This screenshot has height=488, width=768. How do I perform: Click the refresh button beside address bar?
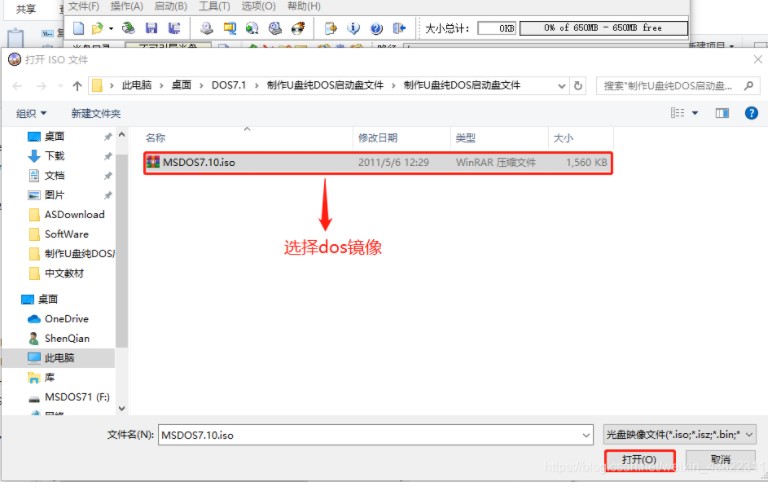[x=585, y=86]
